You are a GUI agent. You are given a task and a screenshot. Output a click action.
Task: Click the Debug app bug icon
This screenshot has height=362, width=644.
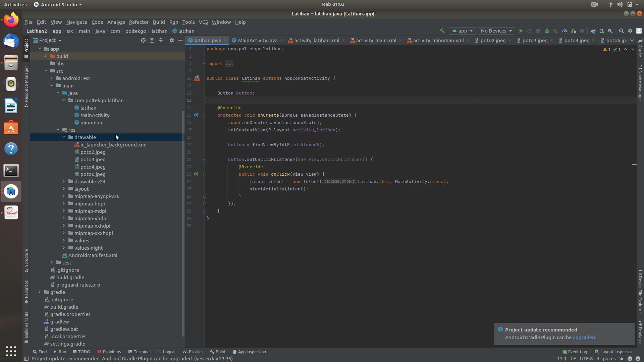[x=547, y=31]
